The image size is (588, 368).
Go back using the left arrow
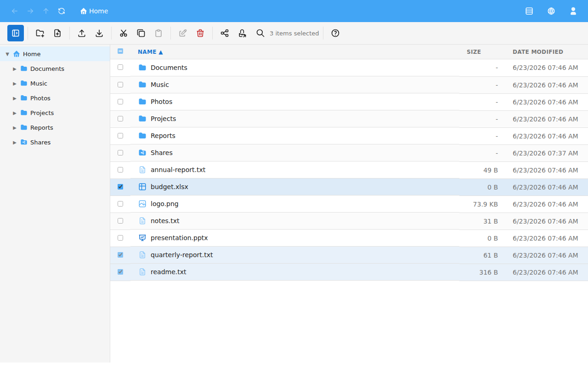tap(15, 11)
